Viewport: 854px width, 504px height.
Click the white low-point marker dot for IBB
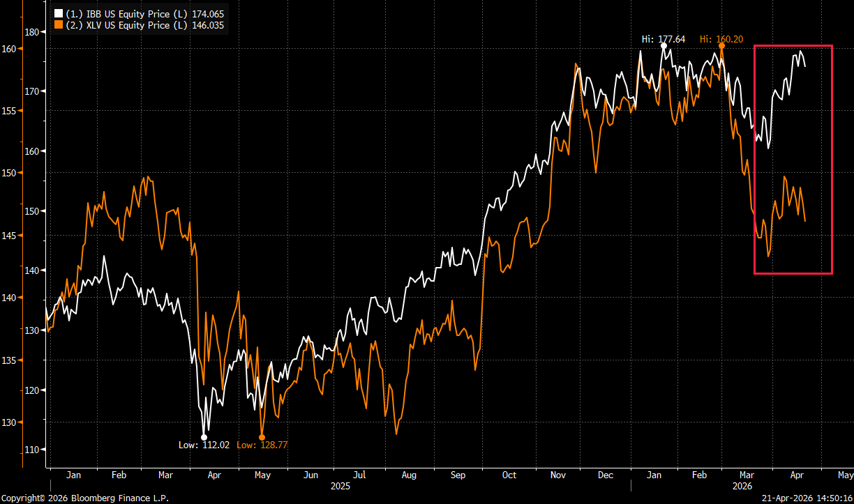[x=204, y=437]
